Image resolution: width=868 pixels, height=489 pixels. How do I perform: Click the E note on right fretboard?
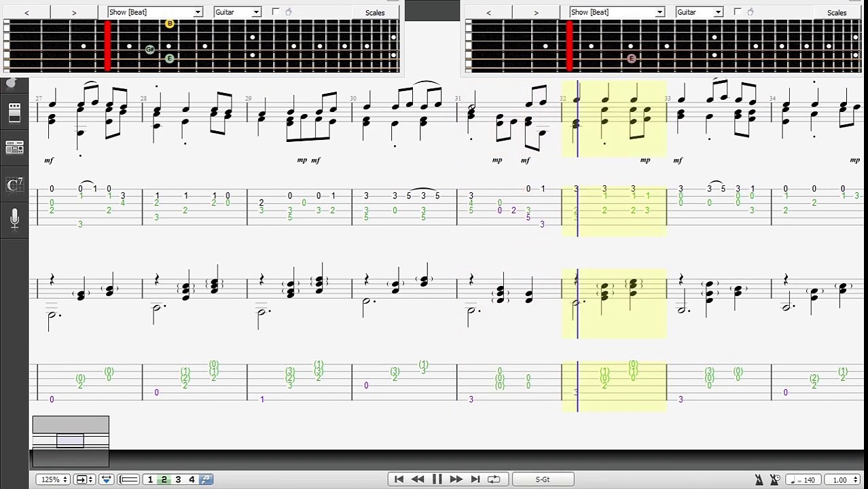click(x=631, y=58)
